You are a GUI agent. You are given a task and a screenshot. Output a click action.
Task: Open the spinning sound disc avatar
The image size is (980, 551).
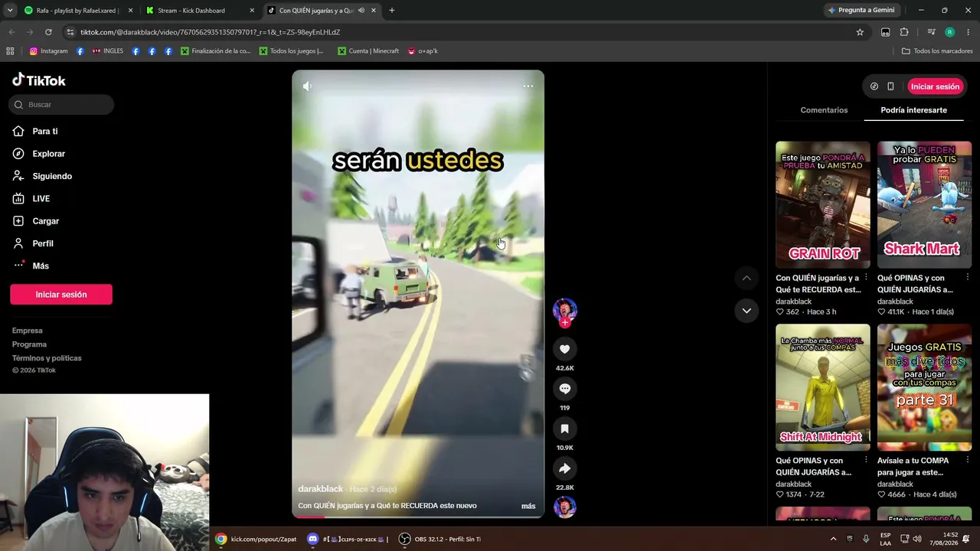click(x=565, y=507)
